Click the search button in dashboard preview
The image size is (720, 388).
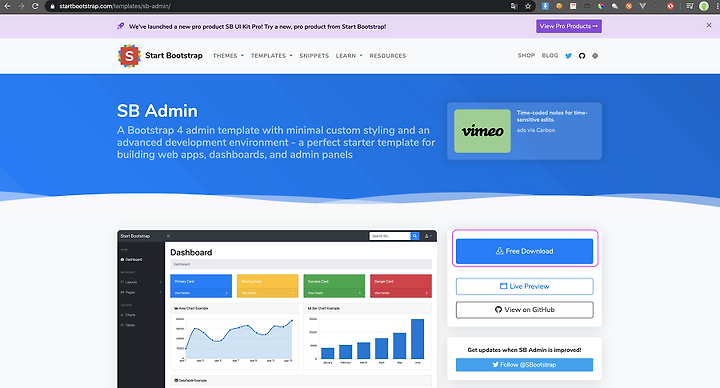[415, 236]
